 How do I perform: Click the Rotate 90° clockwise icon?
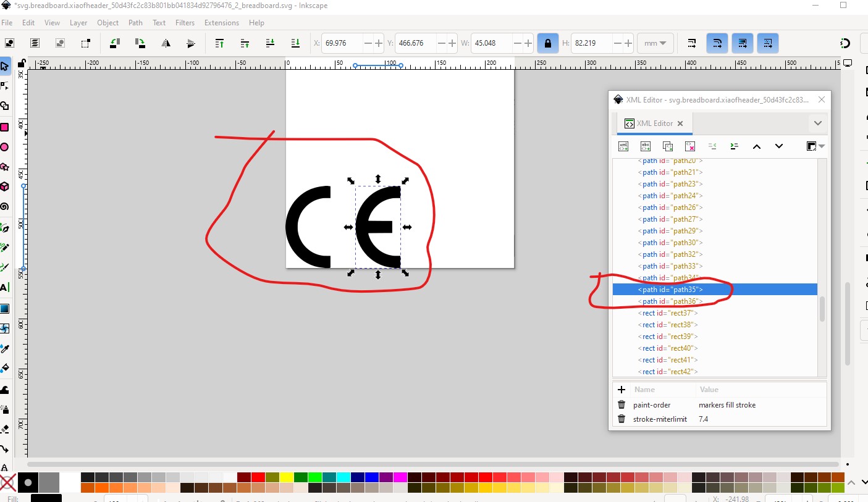pyautogui.click(x=140, y=43)
